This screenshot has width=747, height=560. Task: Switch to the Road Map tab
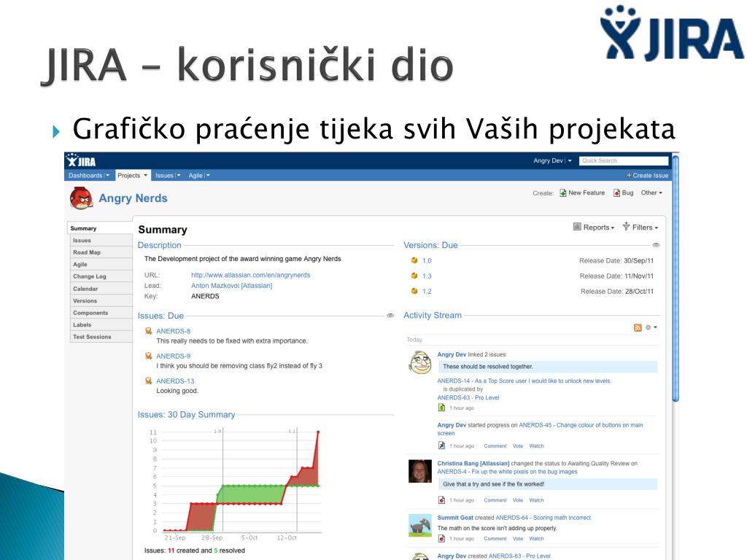coord(101,252)
